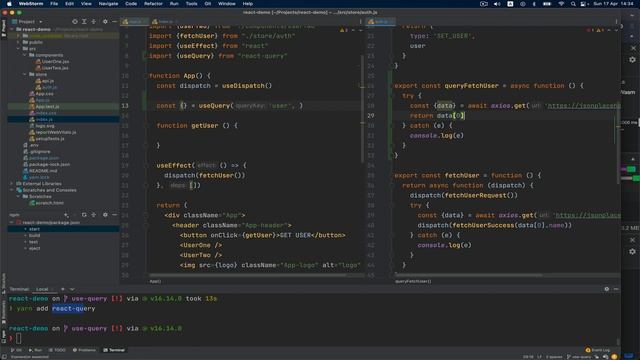This screenshot has height=360, width=640.
Task: Collapse the store folder
Action: pos(25,74)
